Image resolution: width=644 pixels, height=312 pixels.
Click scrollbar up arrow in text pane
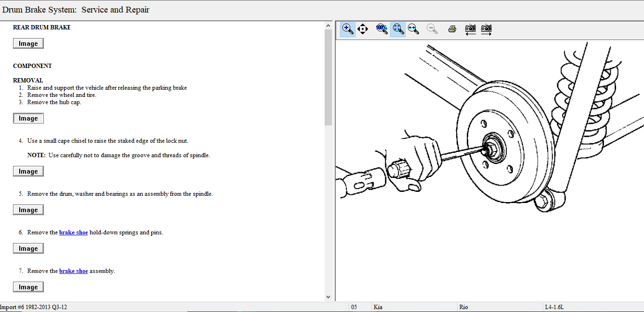(329, 25)
